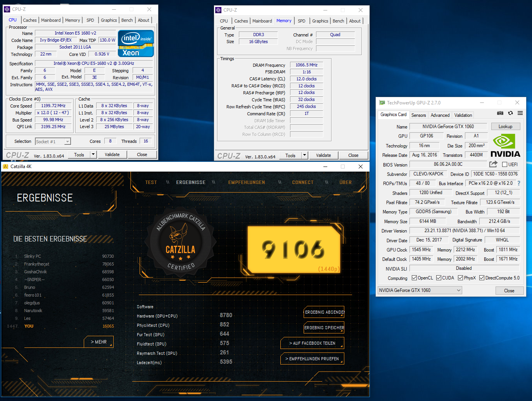Screen dimensions: 532x401
Task: Click the Tools button in CPU window
Action: pyautogui.click(x=79, y=154)
